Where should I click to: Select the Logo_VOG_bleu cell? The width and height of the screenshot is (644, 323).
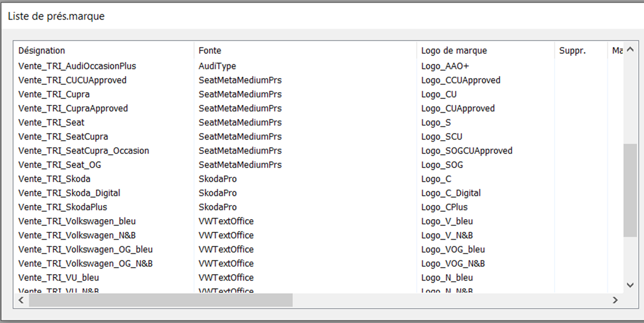tap(453, 249)
